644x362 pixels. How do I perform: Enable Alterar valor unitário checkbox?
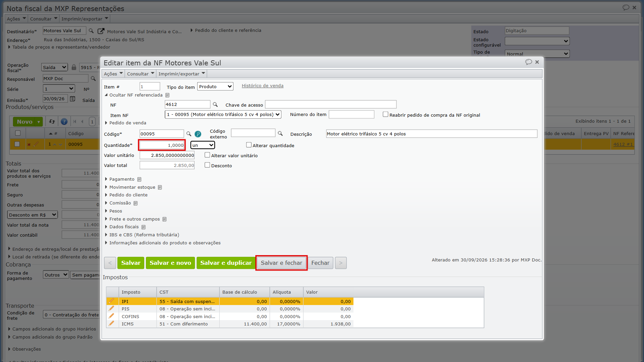(207, 155)
